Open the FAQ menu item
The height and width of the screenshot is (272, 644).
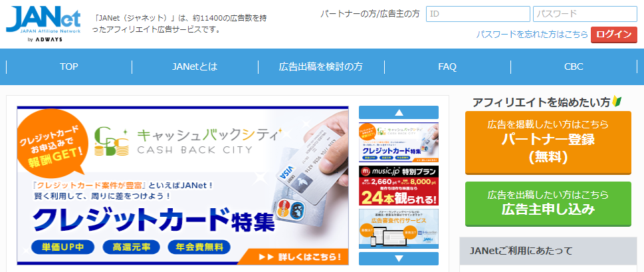coord(447,67)
